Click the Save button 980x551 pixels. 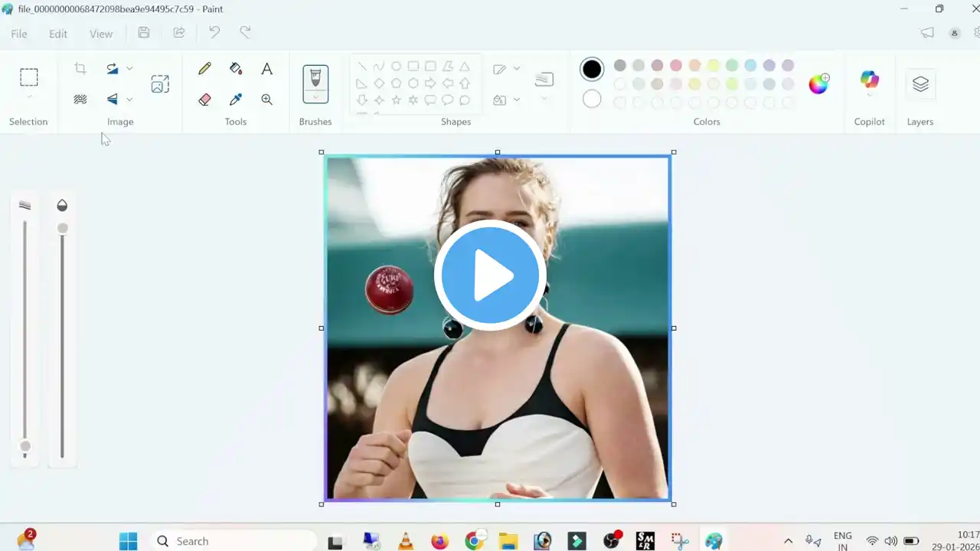143,32
